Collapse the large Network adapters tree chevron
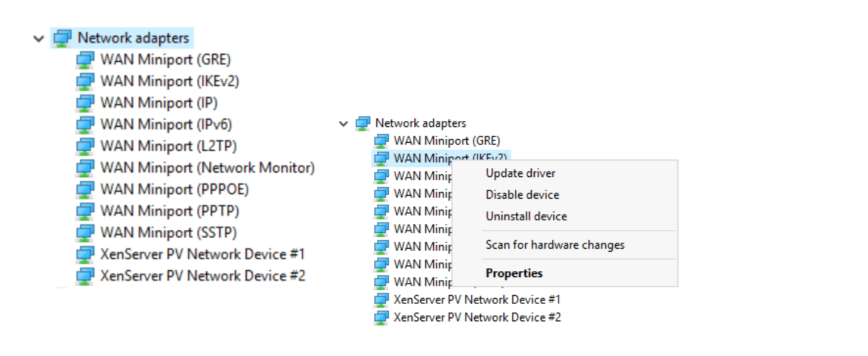 39,39
